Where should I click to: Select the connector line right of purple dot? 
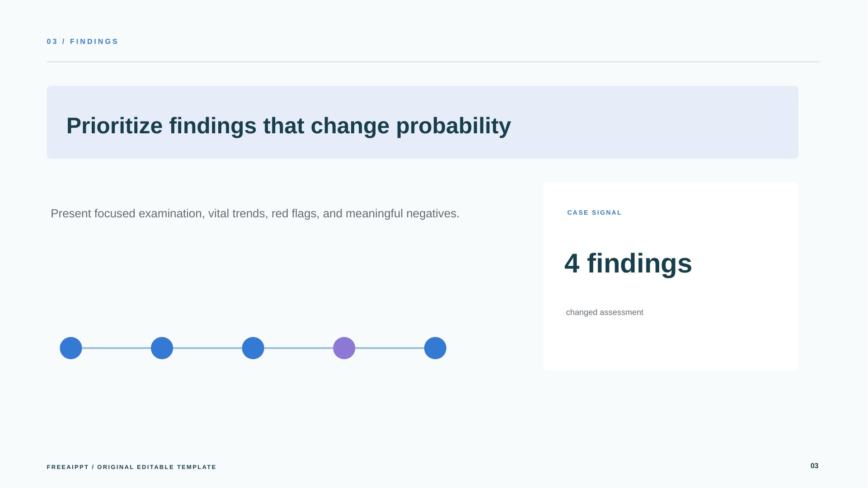coord(389,348)
